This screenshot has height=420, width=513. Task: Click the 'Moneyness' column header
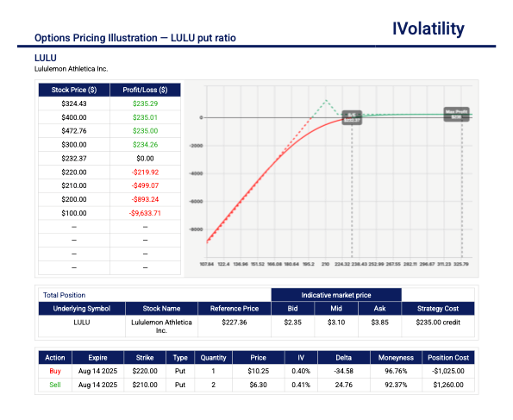pos(396,358)
